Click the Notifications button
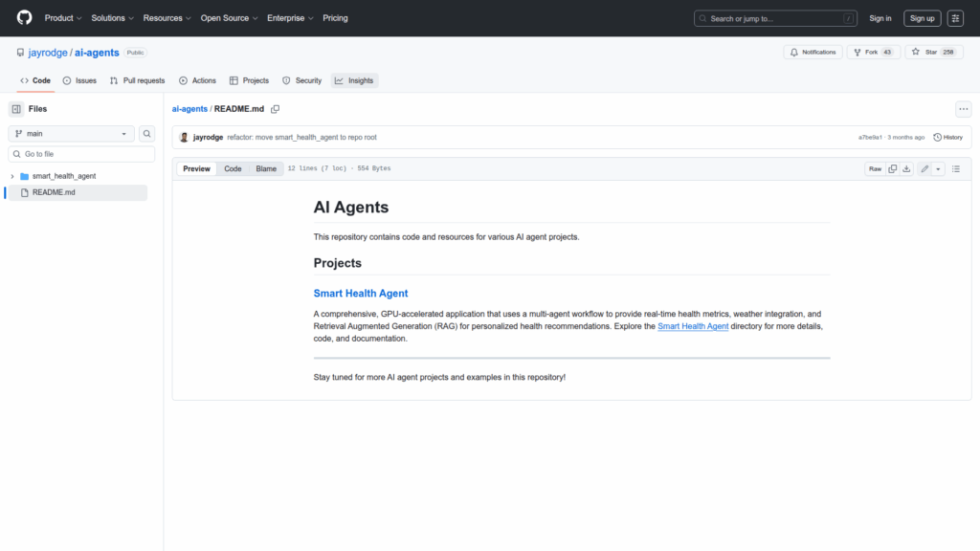 tap(813, 52)
